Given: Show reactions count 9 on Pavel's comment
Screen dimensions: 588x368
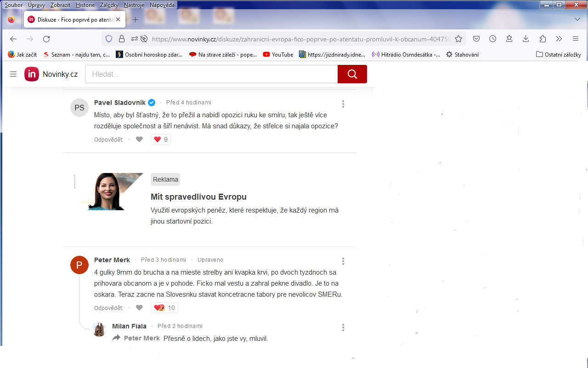Looking at the screenshot, I should click(161, 139).
